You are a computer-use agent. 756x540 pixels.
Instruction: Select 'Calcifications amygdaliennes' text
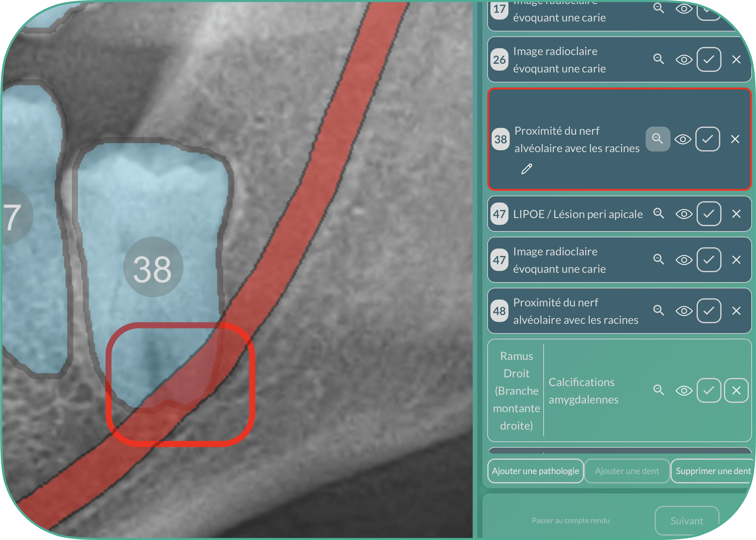point(583,391)
